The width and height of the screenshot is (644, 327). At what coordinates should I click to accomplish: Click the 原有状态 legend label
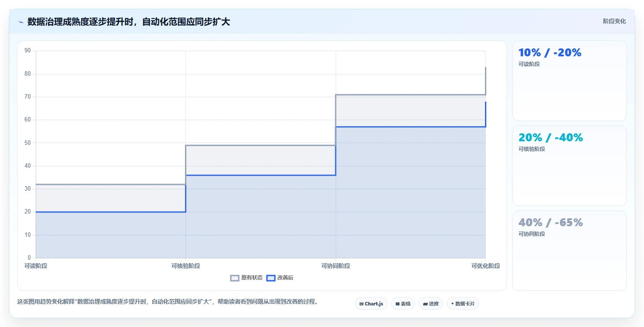(x=252, y=278)
